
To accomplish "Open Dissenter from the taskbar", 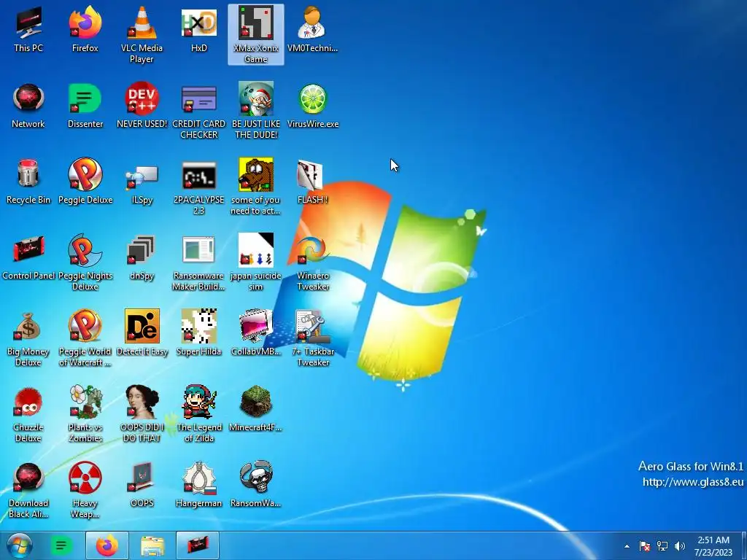I will point(61,545).
